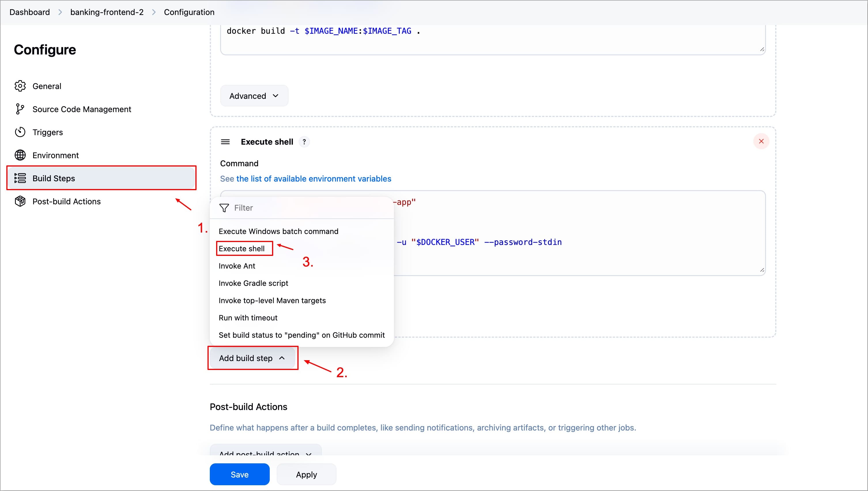
Task: Choose Execute shell from the step list
Action: click(241, 249)
